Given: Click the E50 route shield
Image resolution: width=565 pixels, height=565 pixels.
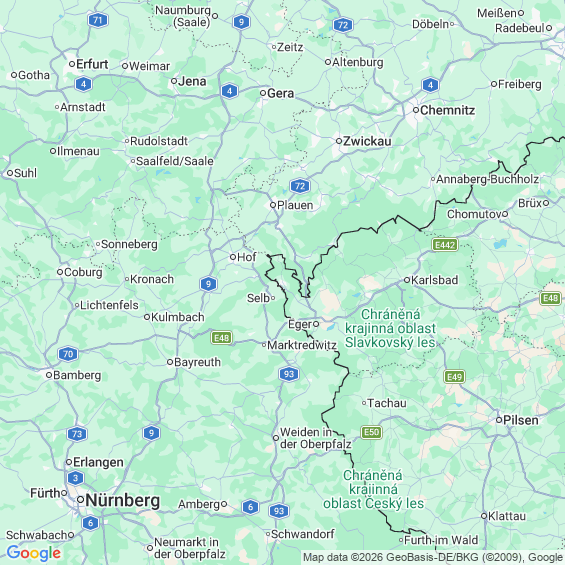Looking at the screenshot, I should point(372,432).
